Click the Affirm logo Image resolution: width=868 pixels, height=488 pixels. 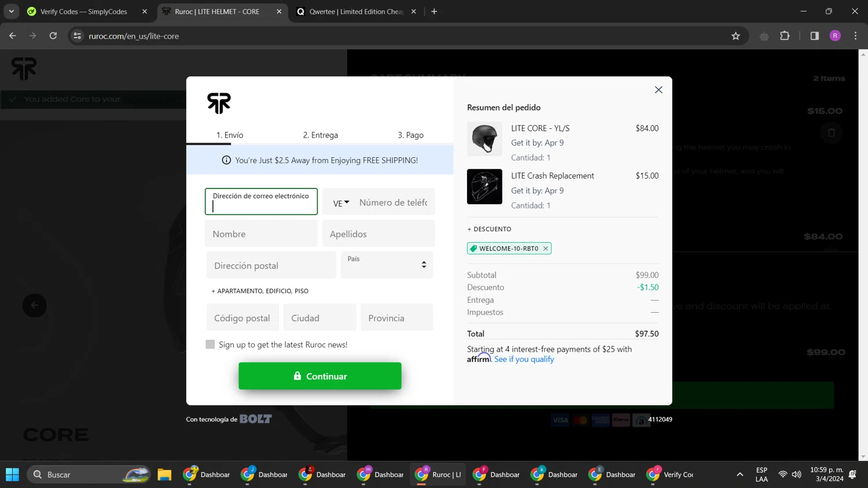479,358
